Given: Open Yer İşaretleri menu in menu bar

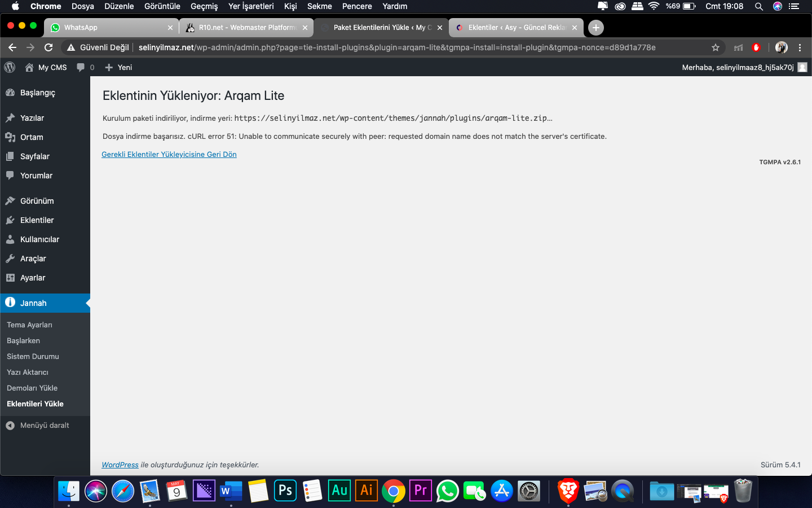Looking at the screenshot, I should (251, 6).
